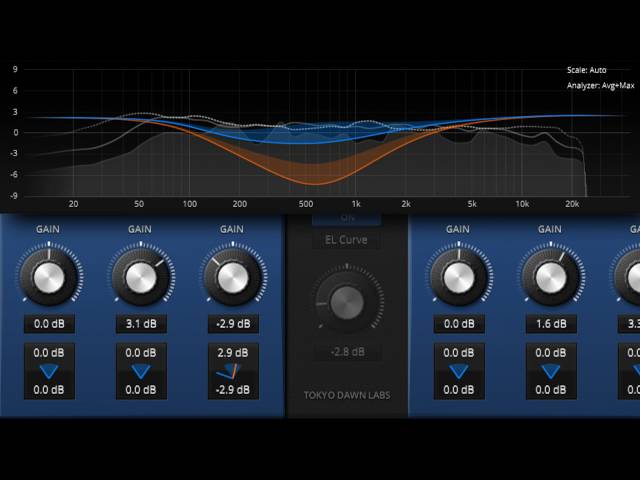Click the blue triangle under leftmost band
Image resolution: width=640 pixels, height=480 pixels.
point(49,372)
